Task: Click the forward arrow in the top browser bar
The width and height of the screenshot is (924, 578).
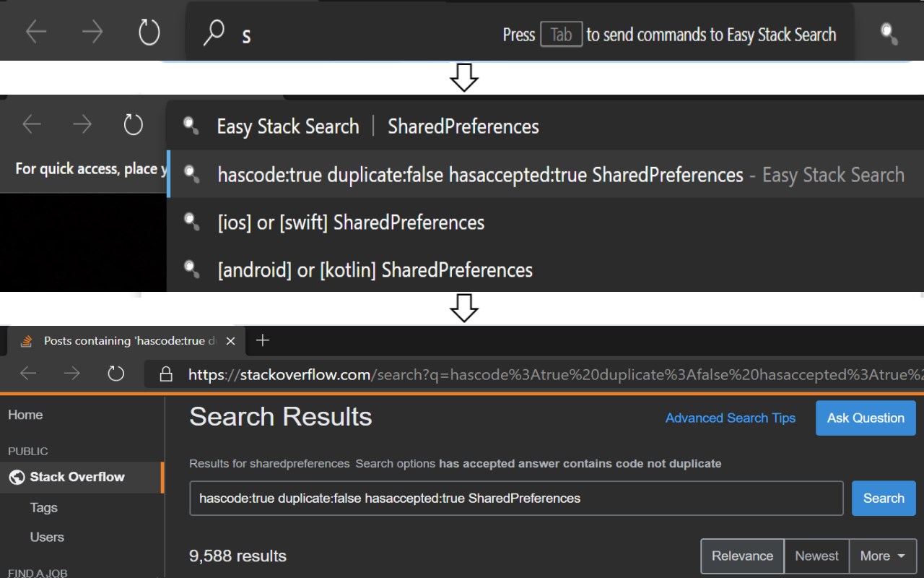Action: pos(92,33)
